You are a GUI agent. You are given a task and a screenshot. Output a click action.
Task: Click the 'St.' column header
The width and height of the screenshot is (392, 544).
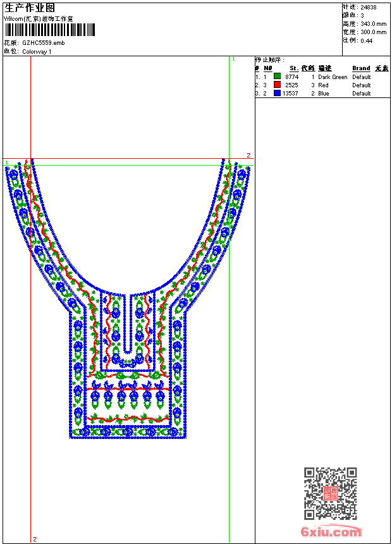[294, 68]
